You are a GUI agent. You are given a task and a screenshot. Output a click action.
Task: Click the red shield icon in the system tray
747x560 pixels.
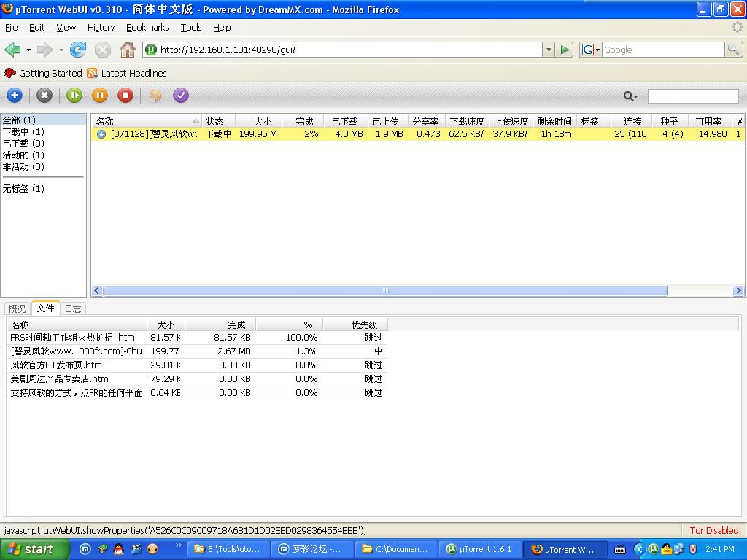693,549
